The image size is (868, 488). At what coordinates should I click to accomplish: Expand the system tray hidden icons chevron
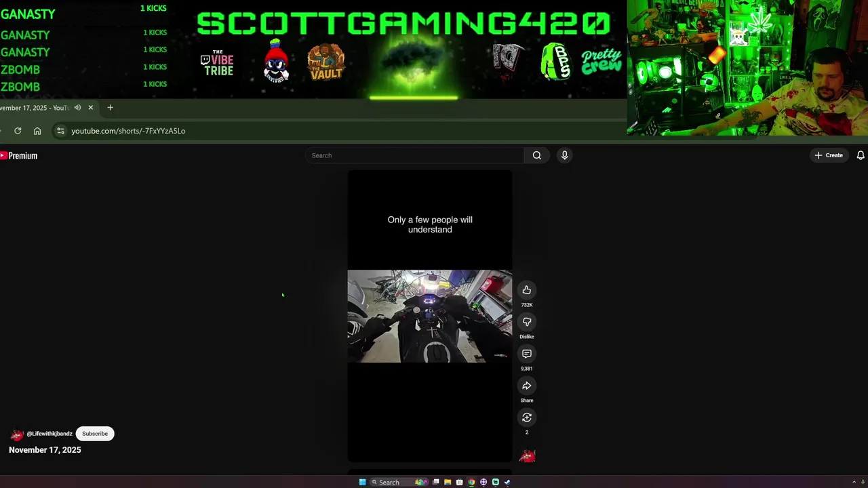tap(854, 482)
